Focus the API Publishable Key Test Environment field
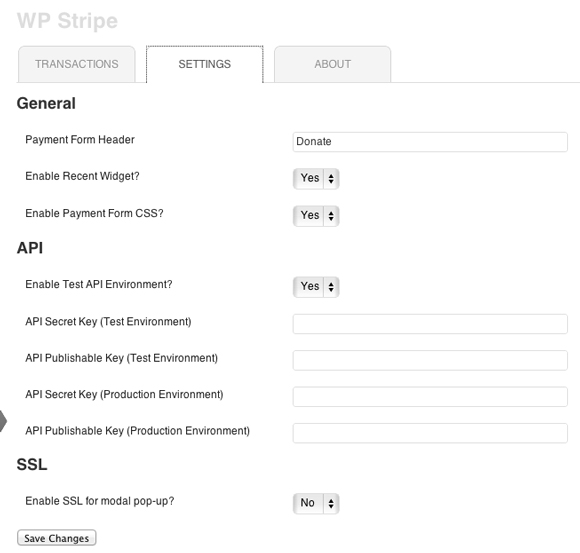 click(430, 360)
